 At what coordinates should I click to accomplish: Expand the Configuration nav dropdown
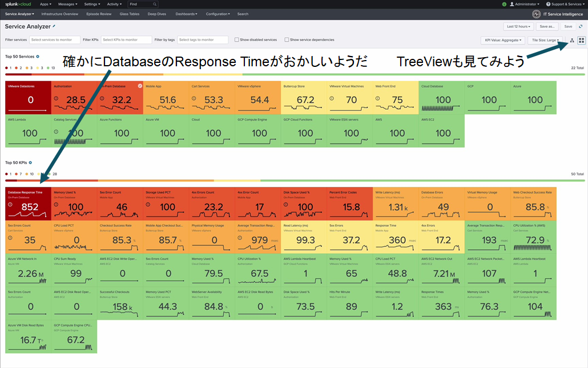[218, 14]
